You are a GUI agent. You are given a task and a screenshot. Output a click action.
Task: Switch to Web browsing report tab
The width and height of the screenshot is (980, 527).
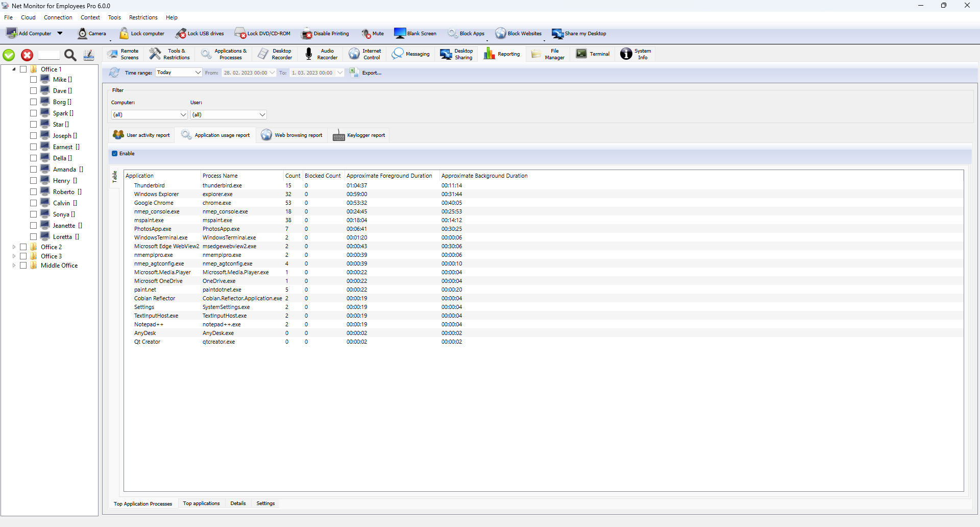click(x=292, y=135)
